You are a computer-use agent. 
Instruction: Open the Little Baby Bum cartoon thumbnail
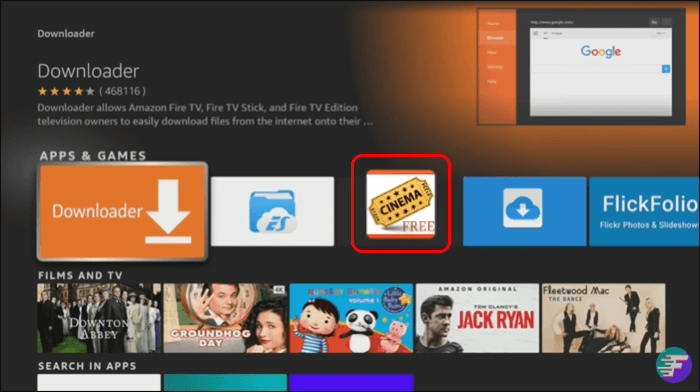pyautogui.click(x=351, y=318)
